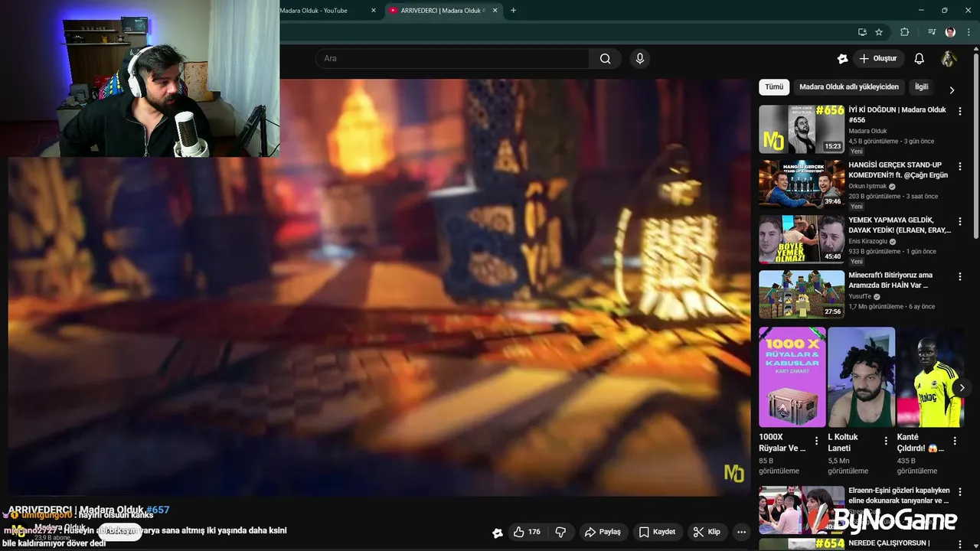Focus the Ara search field

[452, 59]
